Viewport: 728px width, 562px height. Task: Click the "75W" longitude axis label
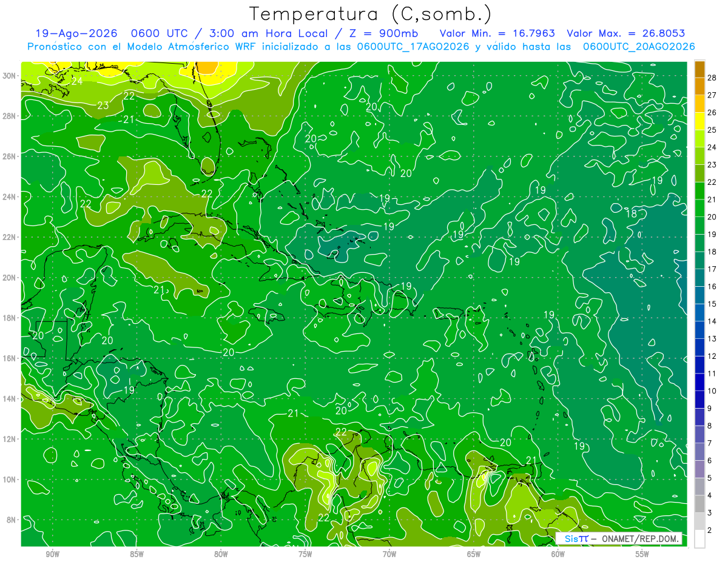click(x=305, y=554)
